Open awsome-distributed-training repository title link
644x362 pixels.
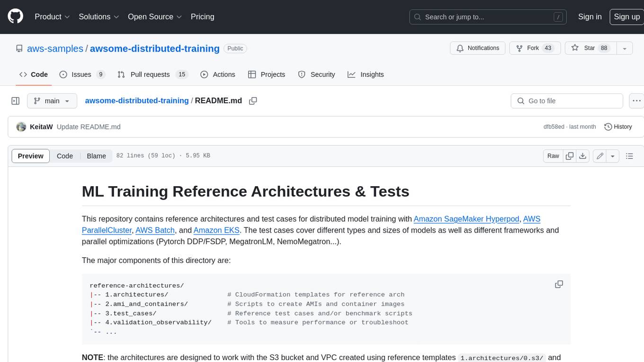(154, 48)
